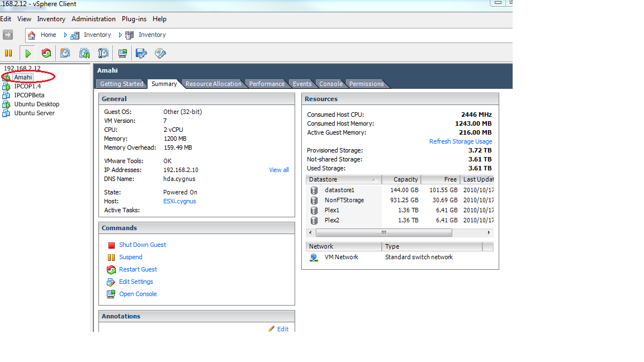Select the Ubuntu Desktop virtual machine
This screenshot has width=644, height=362.
(x=36, y=104)
